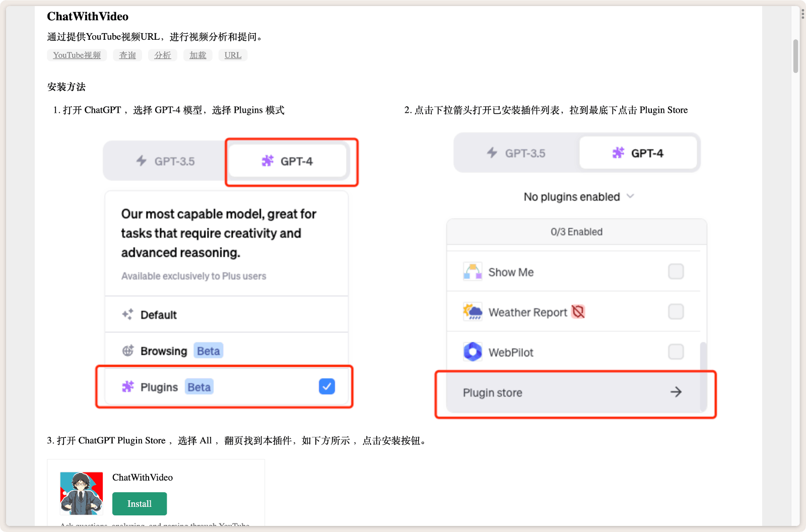
Task: Open the three-dot menu at top right
Action: (802, 14)
